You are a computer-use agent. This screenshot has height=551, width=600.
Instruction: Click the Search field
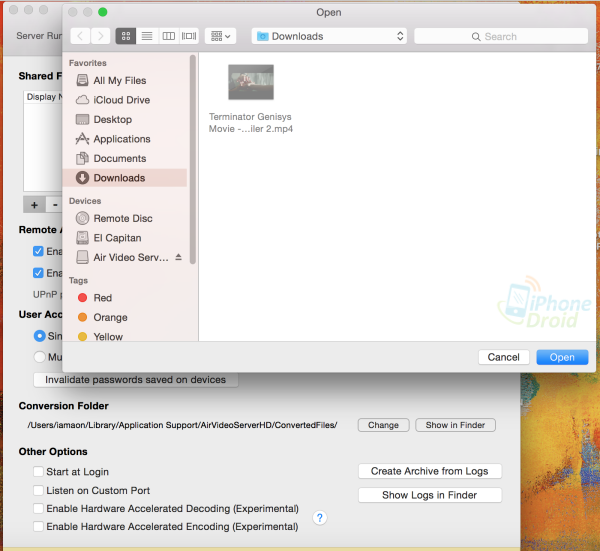click(501, 36)
